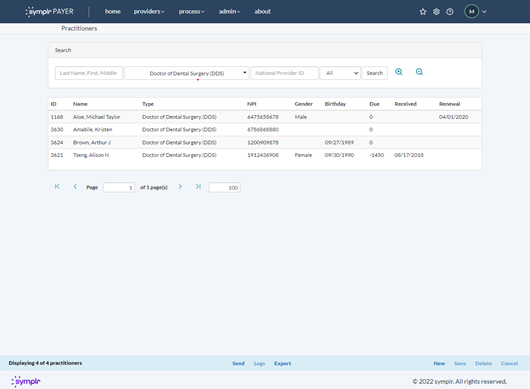Open practitioner type dropdown
Viewport: 530px width, 389px height.
click(187, 73)
